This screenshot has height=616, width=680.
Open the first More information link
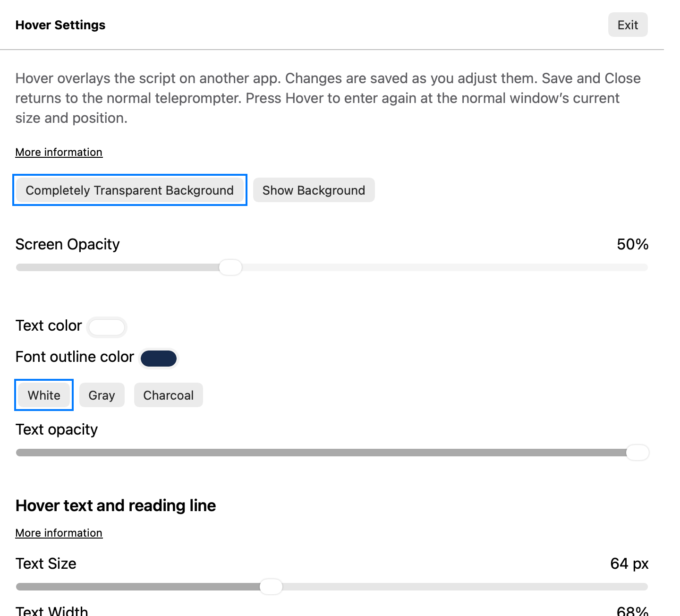pyautogui.click(x=59, y=152)
